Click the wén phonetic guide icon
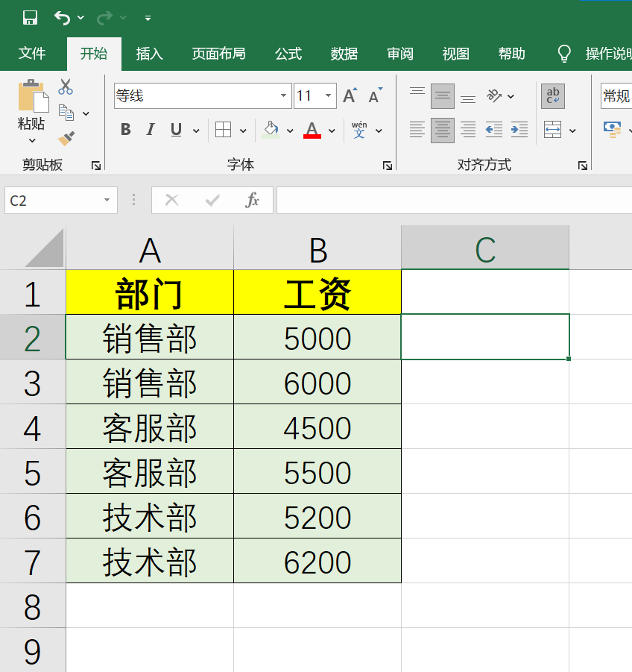Screen dimensions: 632x672 (x=359, y=130)
